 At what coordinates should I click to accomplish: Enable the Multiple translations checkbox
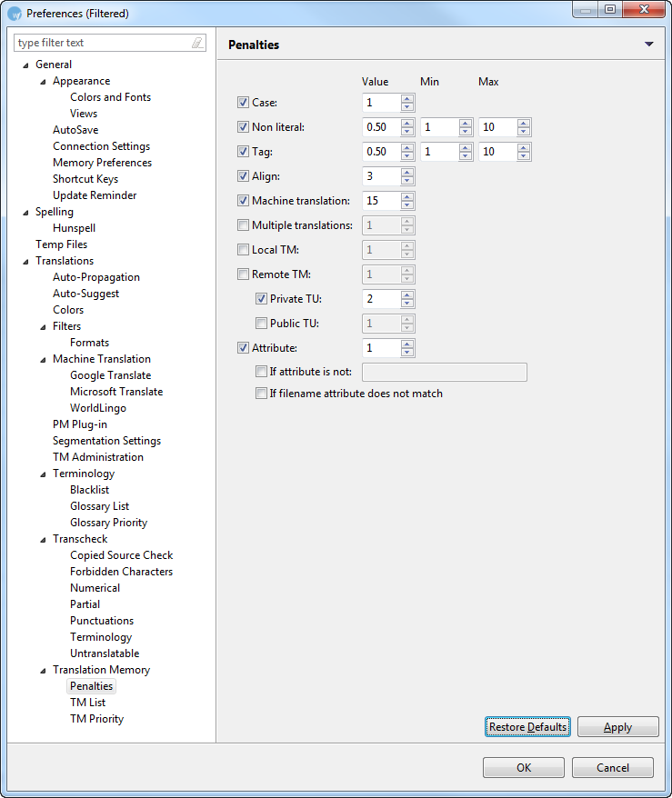pyautogui.click(x=244, y=224)
